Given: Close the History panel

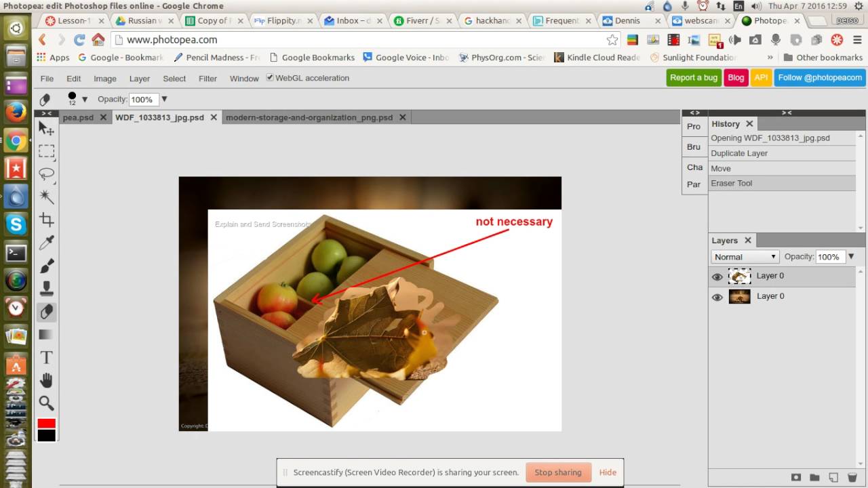Looking at the screenshot, I should point(749,124).
